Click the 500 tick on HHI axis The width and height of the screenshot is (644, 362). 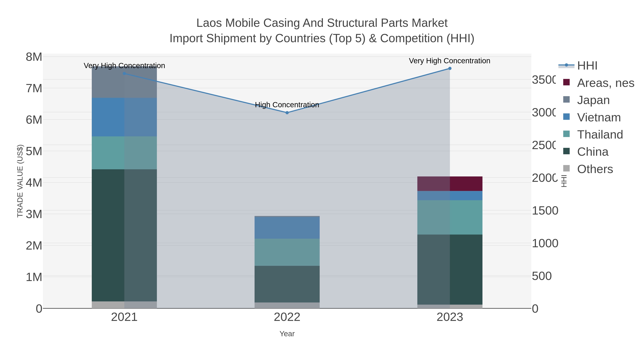[x=542, y=276]
